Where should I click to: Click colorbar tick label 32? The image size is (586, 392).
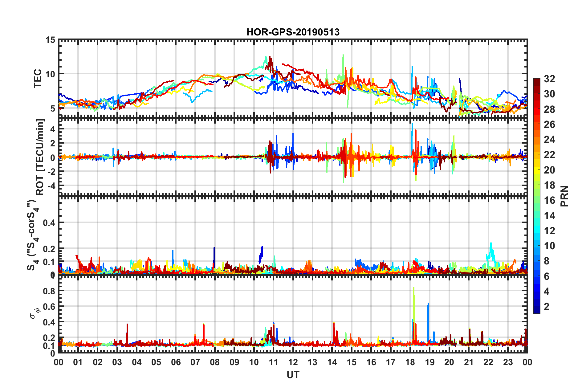pyautogui.click(x=549, y=79)
